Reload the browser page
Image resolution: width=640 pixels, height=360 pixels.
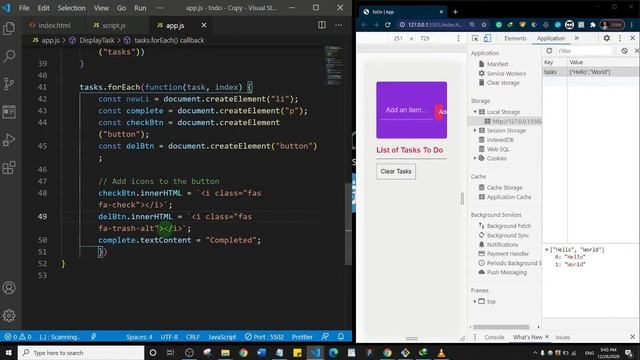388,24
